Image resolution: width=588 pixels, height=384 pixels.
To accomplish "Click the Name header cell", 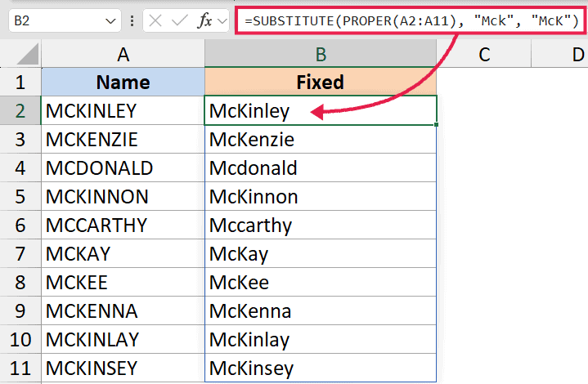I will pyautogui.click(x=123, y=82).
